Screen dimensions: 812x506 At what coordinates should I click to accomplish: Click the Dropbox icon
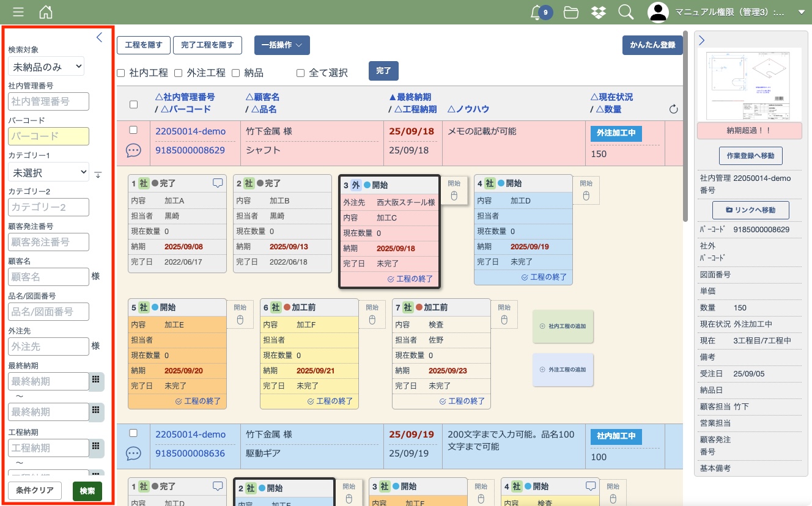coord(599,12)
